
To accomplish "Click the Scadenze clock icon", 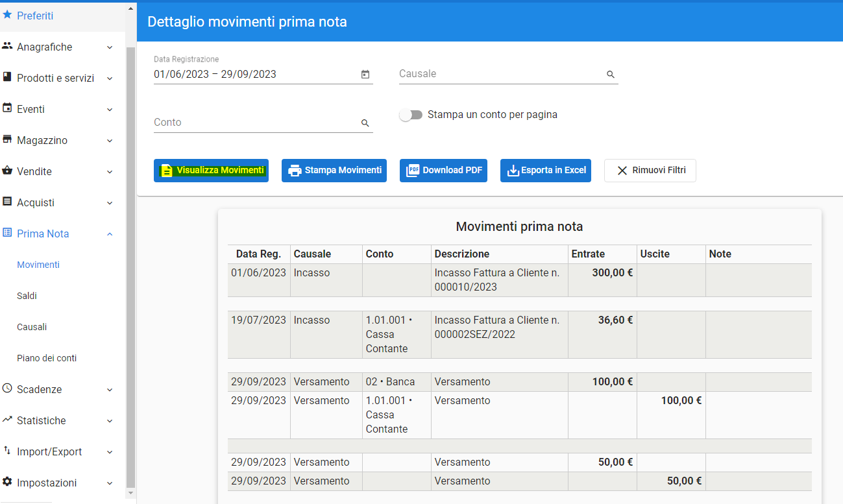I will tap(7, 389).
